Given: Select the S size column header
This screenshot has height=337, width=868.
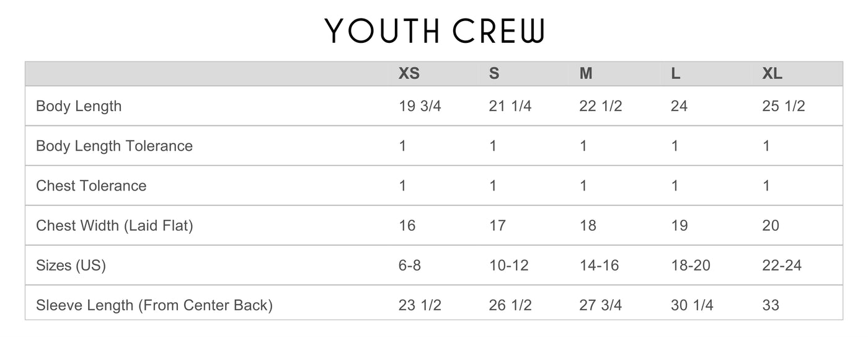Looking at the screenshot, I should click(x=494, y=74).
